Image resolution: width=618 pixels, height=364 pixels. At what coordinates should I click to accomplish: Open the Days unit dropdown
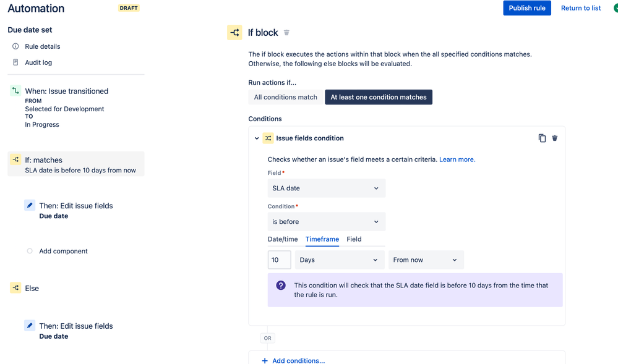coord(340,260)
